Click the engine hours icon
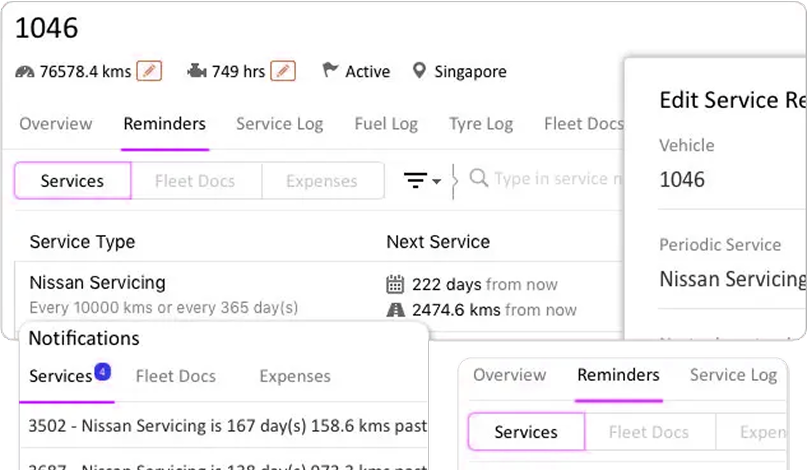807x470 pixels. [x=197, y=71]
